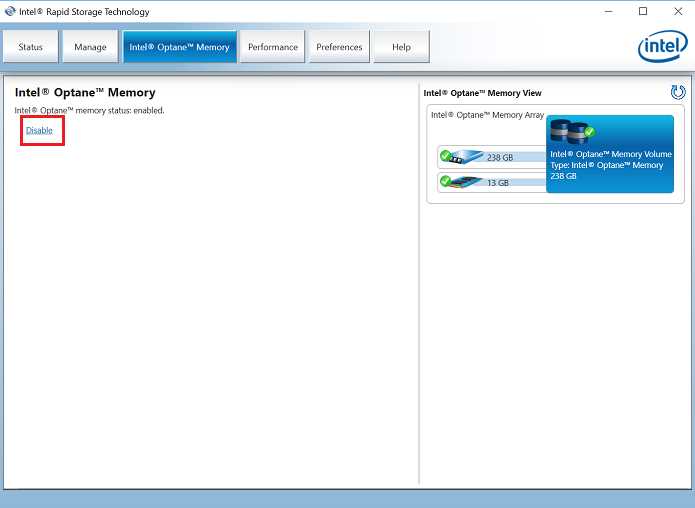695x508 pixels.
Task: Minimize the Rapid Storage Technology window
Action: tap(609, 12)
